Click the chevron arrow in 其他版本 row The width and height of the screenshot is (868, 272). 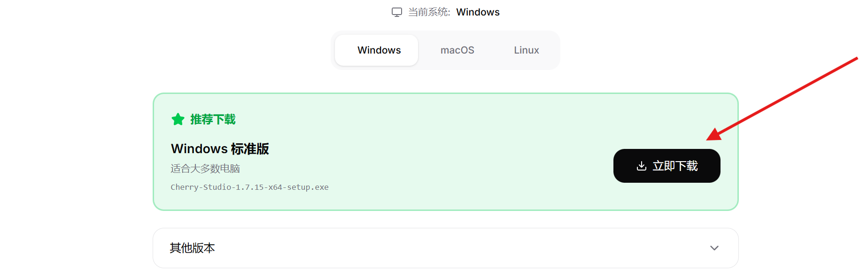click(x=714, y=248)
